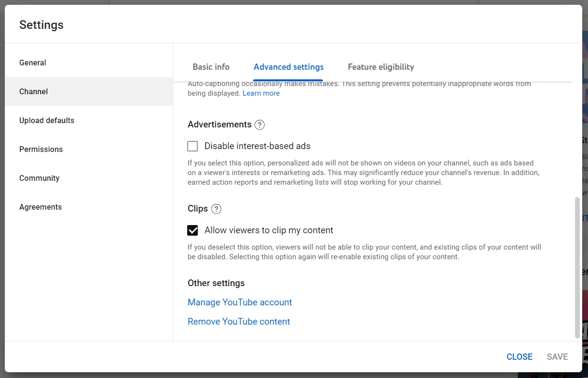588x378 pixels.
Task: Select Channel in the settings sidebar
Action: coord(34,91)
